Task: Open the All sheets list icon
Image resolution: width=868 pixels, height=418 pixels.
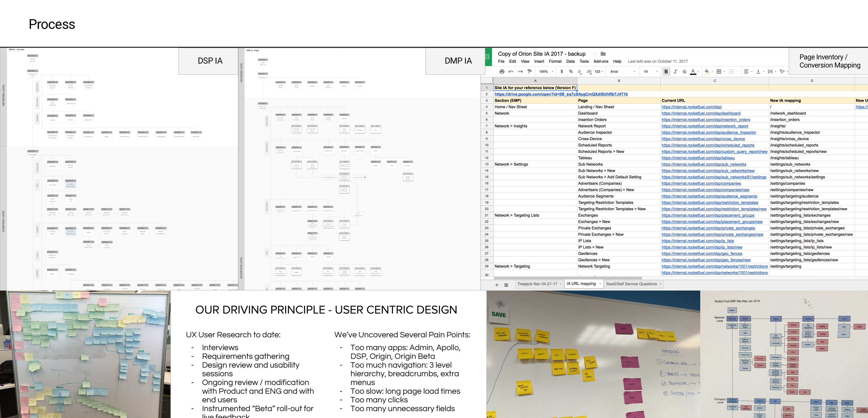Action: pos(506,285)
